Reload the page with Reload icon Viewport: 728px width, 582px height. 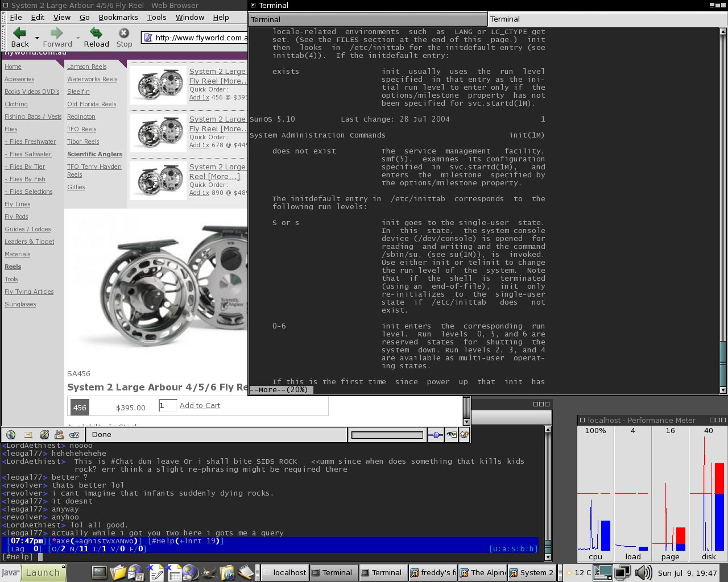(x=96, y=34)
